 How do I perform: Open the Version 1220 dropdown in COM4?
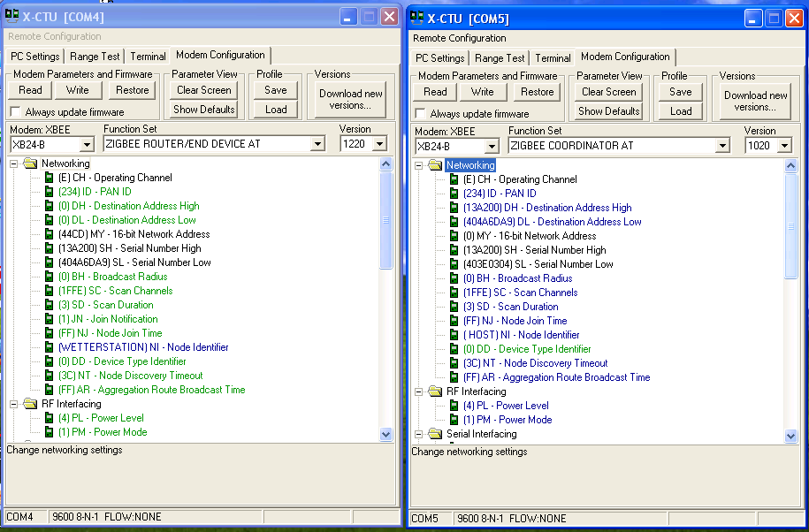click(379, 144)
